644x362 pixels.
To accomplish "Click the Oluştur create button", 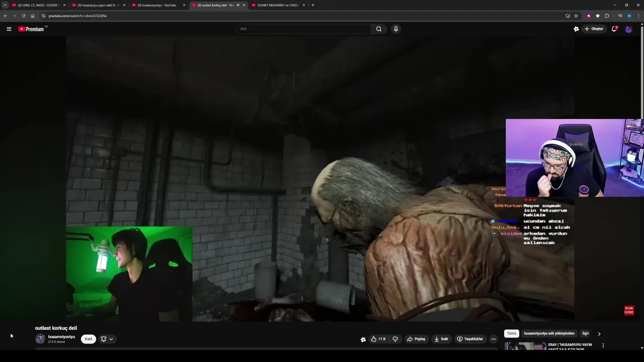I will coord(594,29).
